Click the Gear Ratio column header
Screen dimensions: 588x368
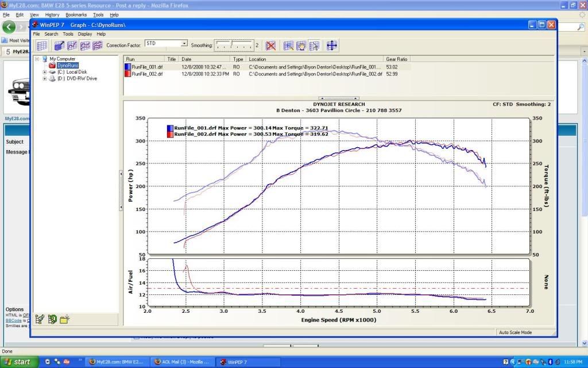397,59
